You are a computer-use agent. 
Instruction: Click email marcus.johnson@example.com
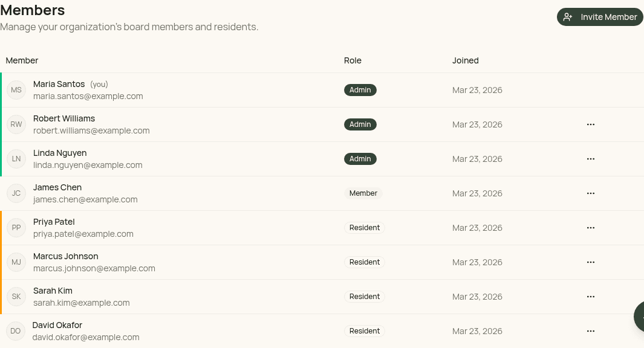pyautogui.click(x=94, y=268)
